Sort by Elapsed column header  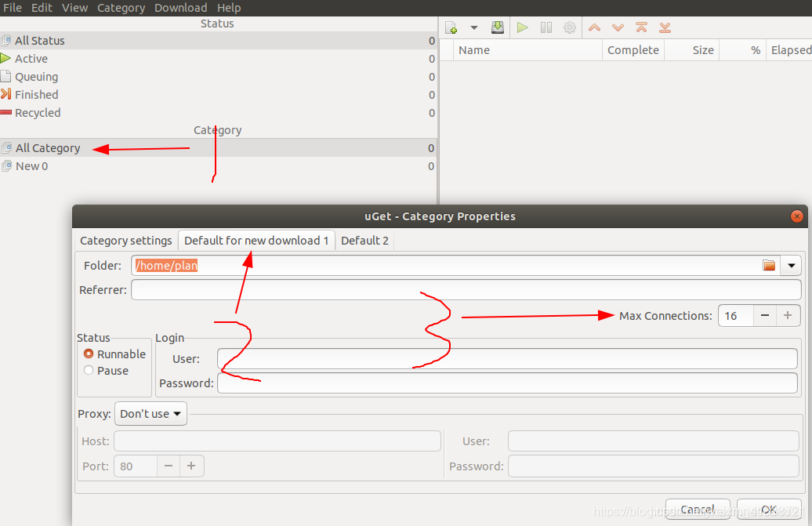coord(790,50)
